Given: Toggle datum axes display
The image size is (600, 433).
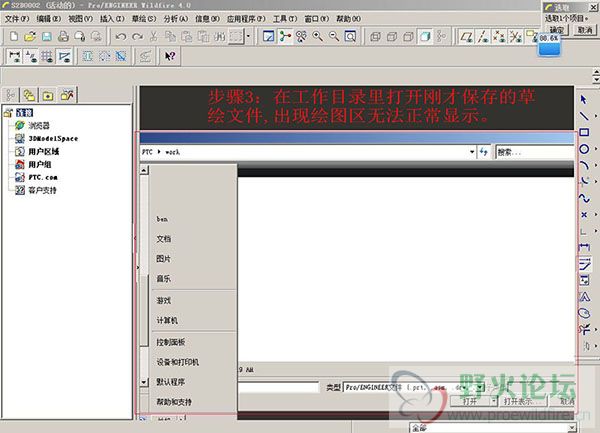Looking at the screenshot, I should pos(482,37).
